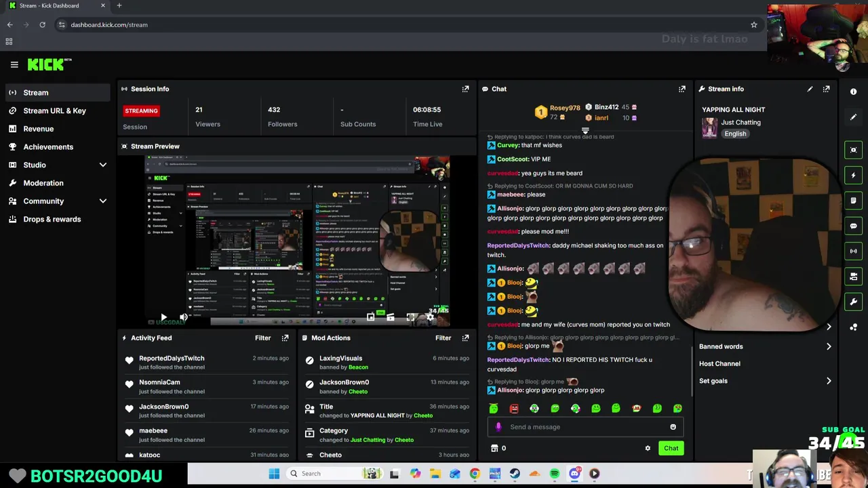Open Activity Feed Filter
Image resolution: width=868 pixels, height=488 pixels.
pos(262,338)
